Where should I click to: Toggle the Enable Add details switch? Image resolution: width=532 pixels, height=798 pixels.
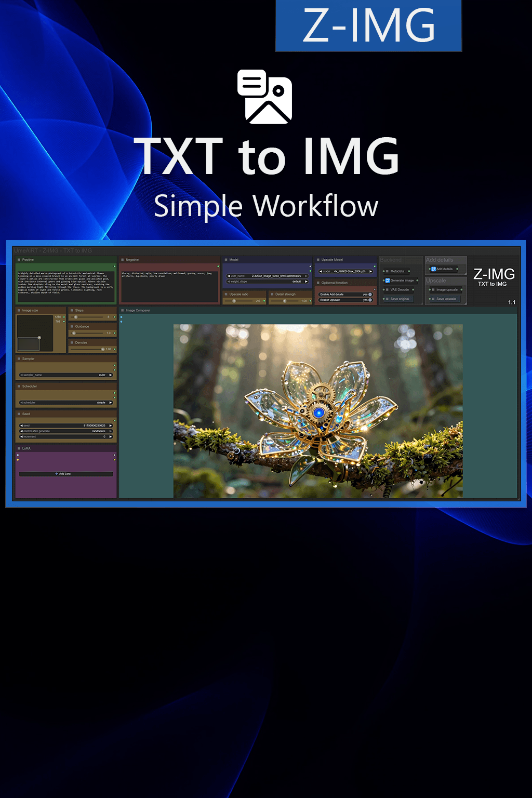(370, 295)
